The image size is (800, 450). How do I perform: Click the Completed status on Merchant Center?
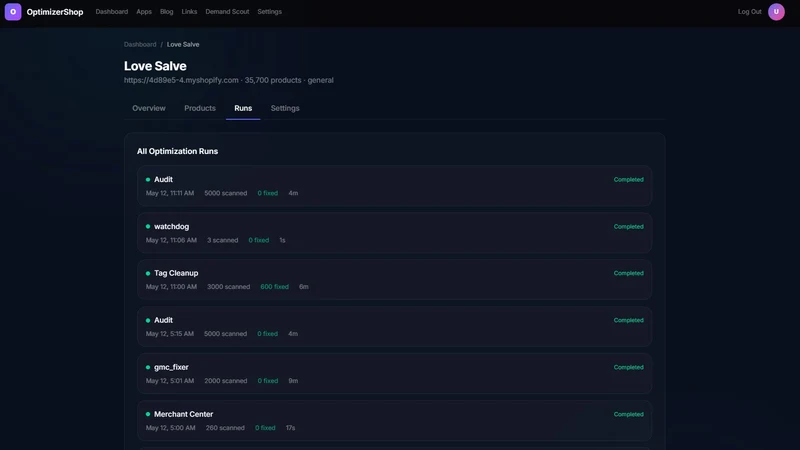pos(629,414)
